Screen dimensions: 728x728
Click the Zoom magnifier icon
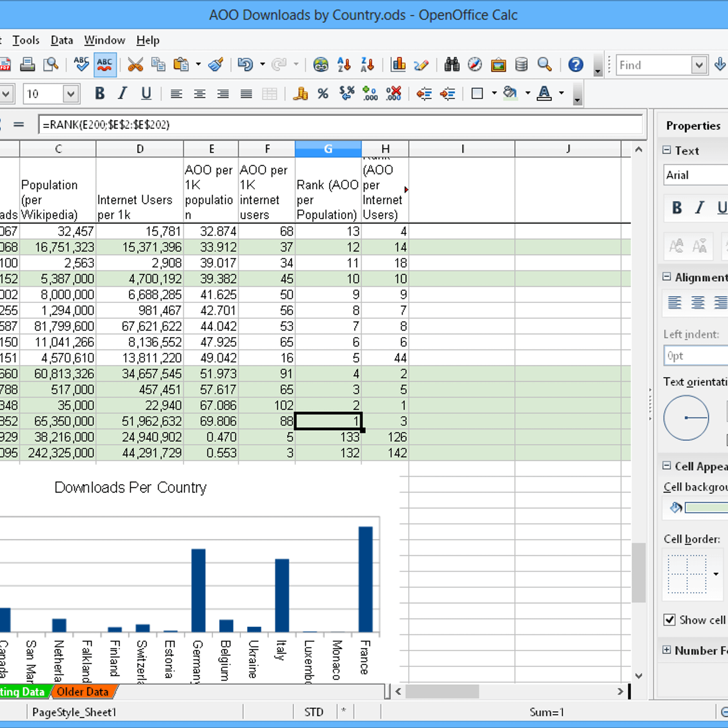[545, 65]
